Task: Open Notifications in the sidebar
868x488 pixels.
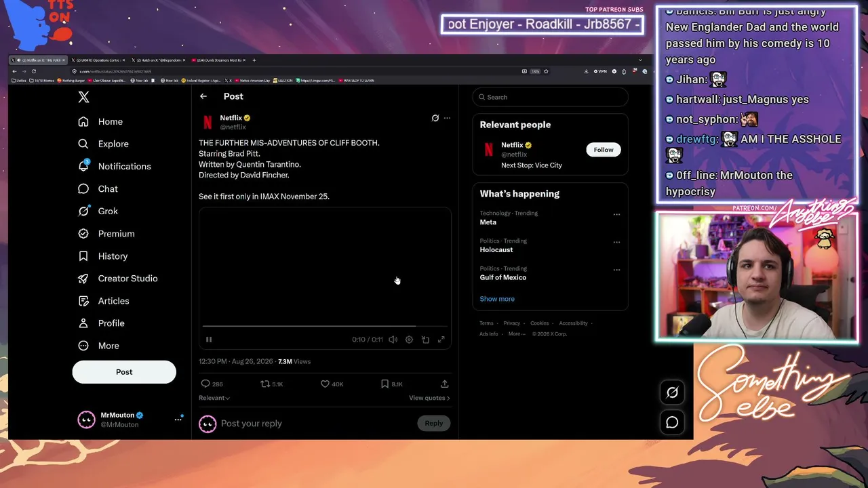Action: 115,166
